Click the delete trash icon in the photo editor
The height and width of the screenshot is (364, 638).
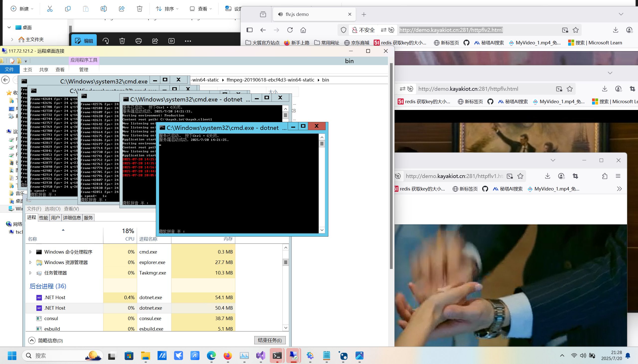click(122, 41)
